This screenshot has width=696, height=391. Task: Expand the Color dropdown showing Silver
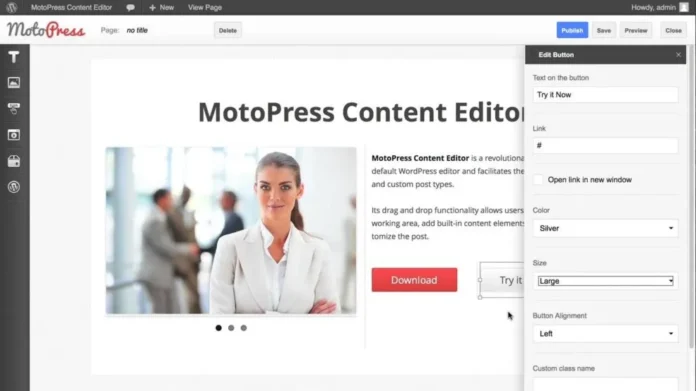coord(605,228)
